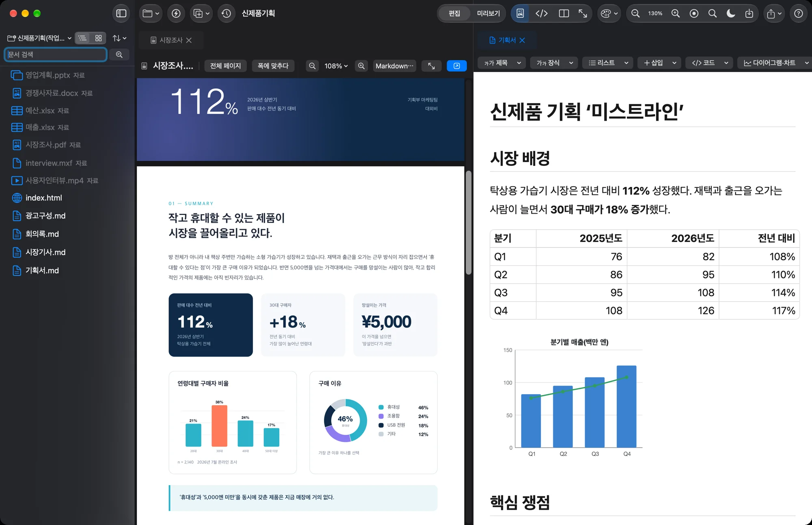Click the 문서 검색 input field
Image resolution: width=812 pixels, height=525 pixels.
[x=55, y=54]
